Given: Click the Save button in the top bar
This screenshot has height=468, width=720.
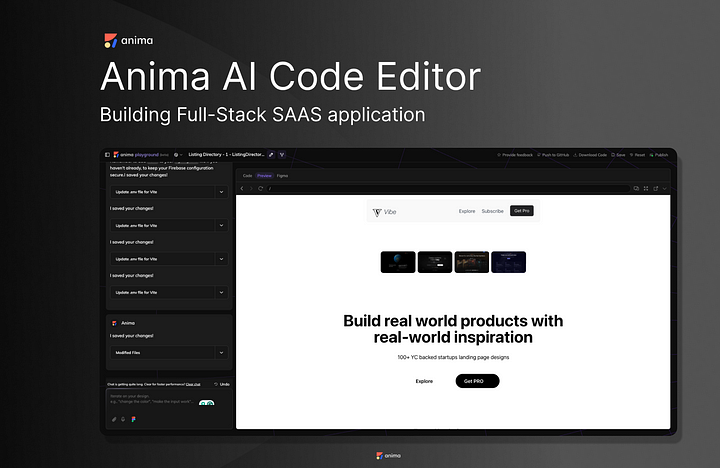Looking at the screenshot, I should tap(618, 155).
